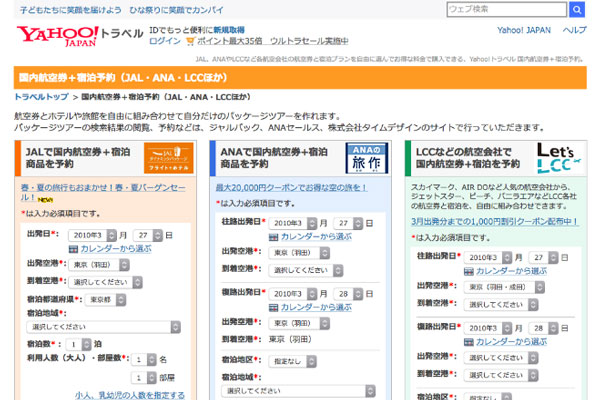Click the JALで国内航空券＋宿泊商品を予約 heading
600x400 pixels.
[78, 158]
